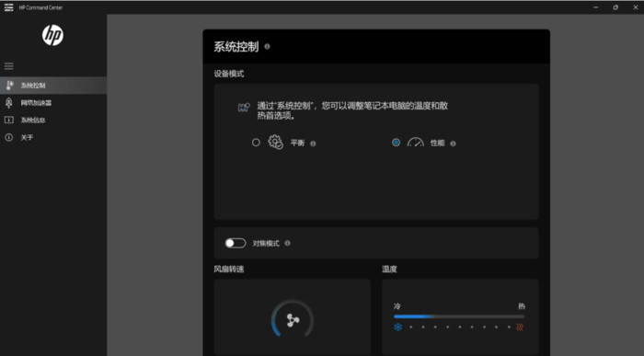Show info icon next to 性能 mode
Viewport: 644px width, 356px height.
(x=453, y=144)
